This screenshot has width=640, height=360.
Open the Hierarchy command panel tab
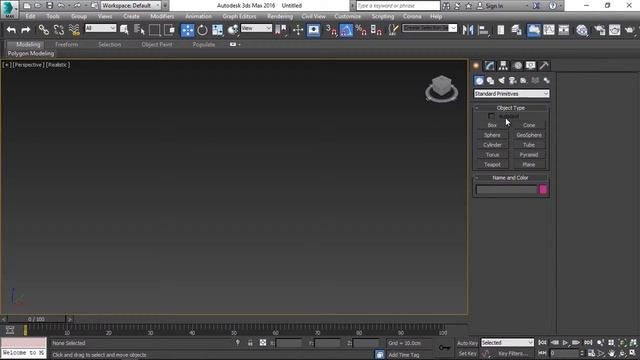tap(503, 65)
